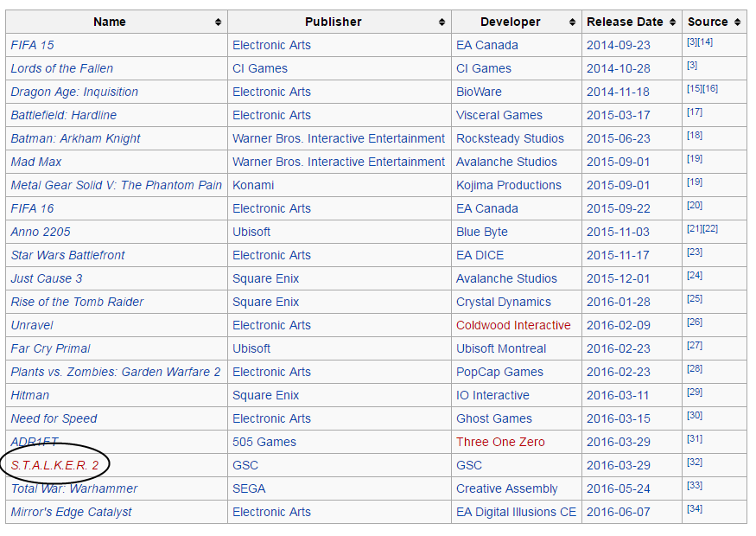Follow the 505 Games publisher link
The height and width of the screenshot is (536, 756).
coord(264,442)
